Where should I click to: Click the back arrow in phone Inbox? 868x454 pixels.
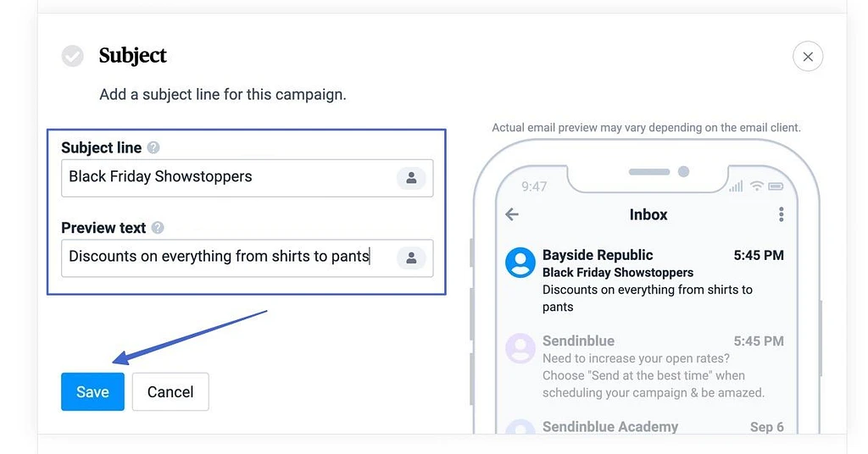[512, 214]
